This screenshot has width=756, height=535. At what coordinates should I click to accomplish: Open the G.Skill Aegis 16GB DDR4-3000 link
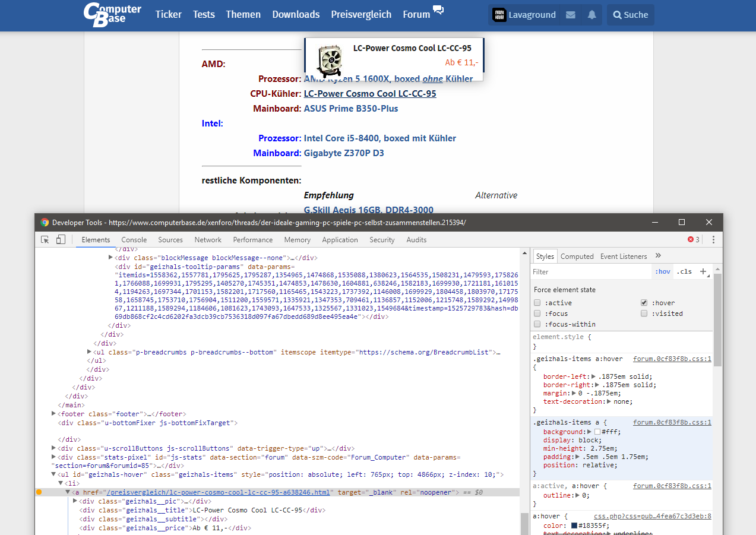tap(369, 210)
